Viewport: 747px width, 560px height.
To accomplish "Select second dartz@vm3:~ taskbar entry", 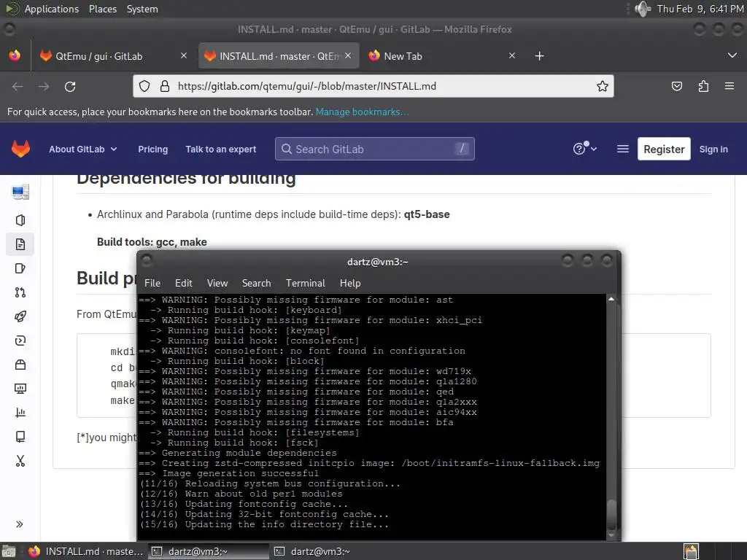I will click(331, 551).
